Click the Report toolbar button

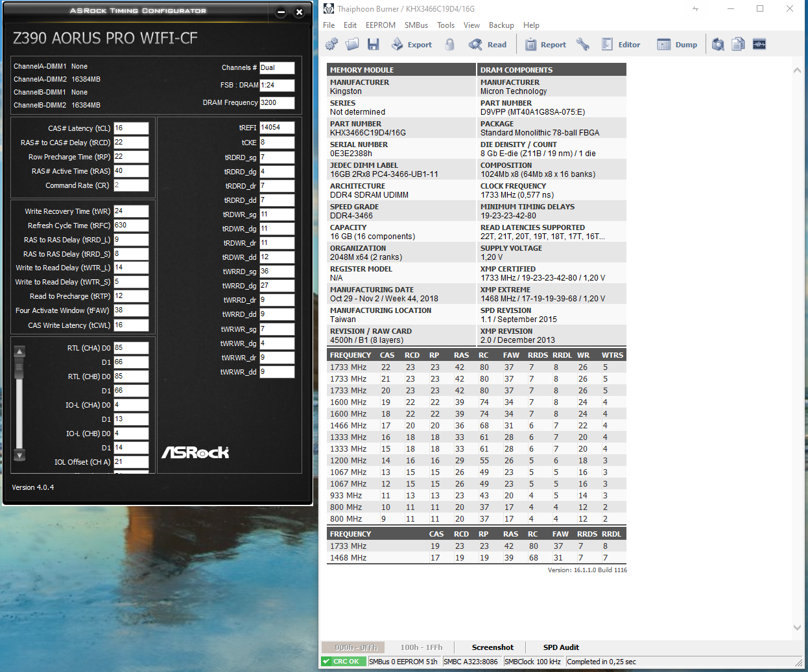point(545,44)
